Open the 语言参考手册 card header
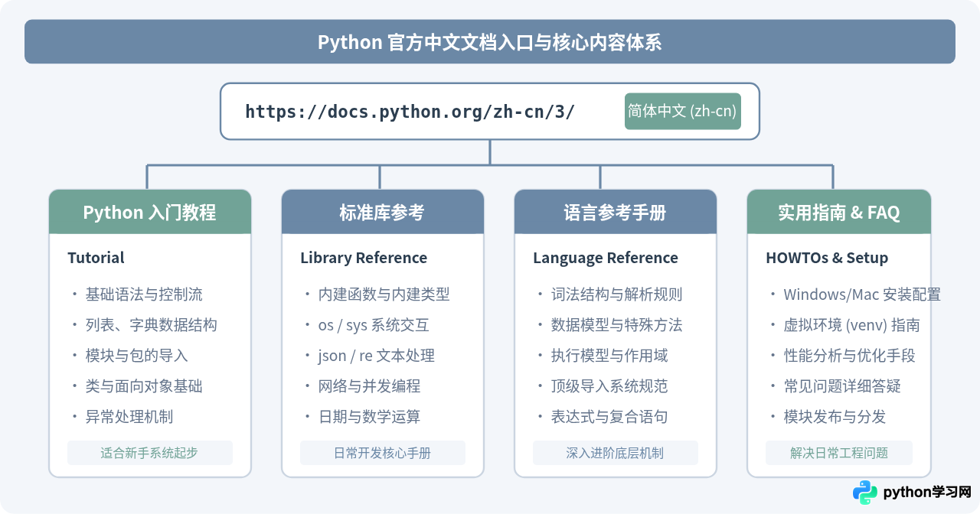Viewport: 980px width, 514px height. click(x=616, y=212)
